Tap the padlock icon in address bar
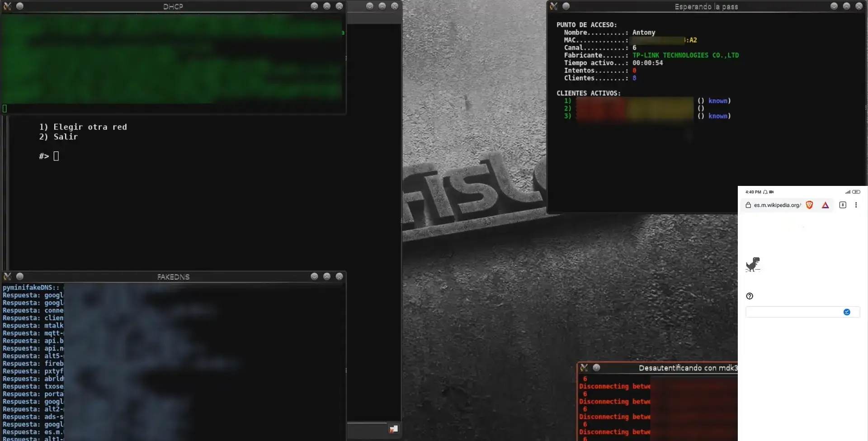 [x=748, y=205]
